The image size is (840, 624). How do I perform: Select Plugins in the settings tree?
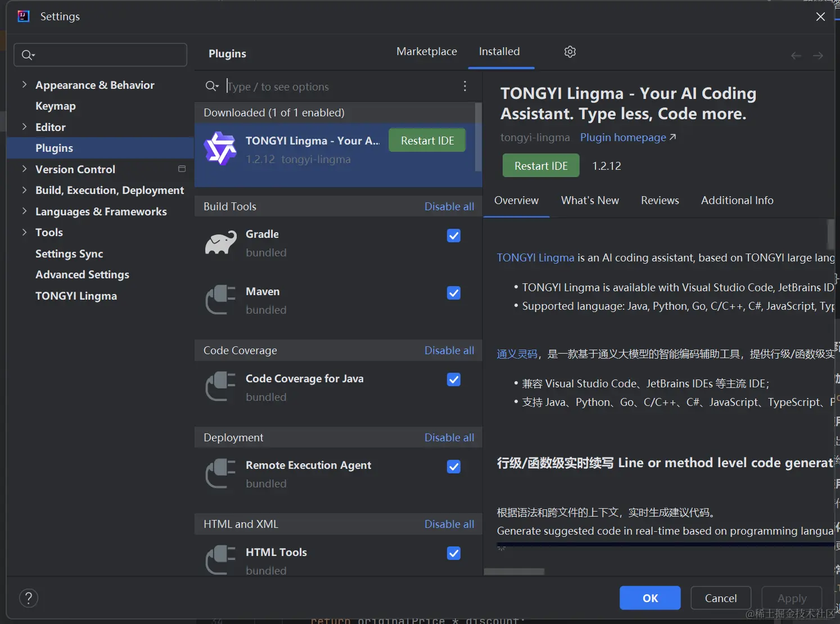tap(100, 148)
